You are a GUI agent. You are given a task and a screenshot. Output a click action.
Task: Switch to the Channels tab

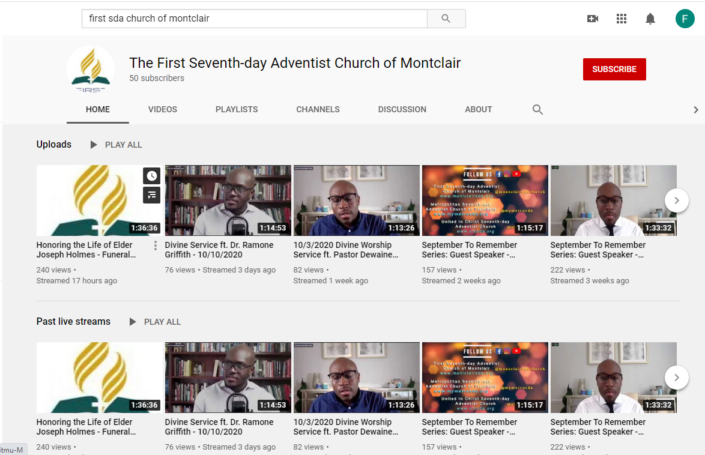pos(318,109)
